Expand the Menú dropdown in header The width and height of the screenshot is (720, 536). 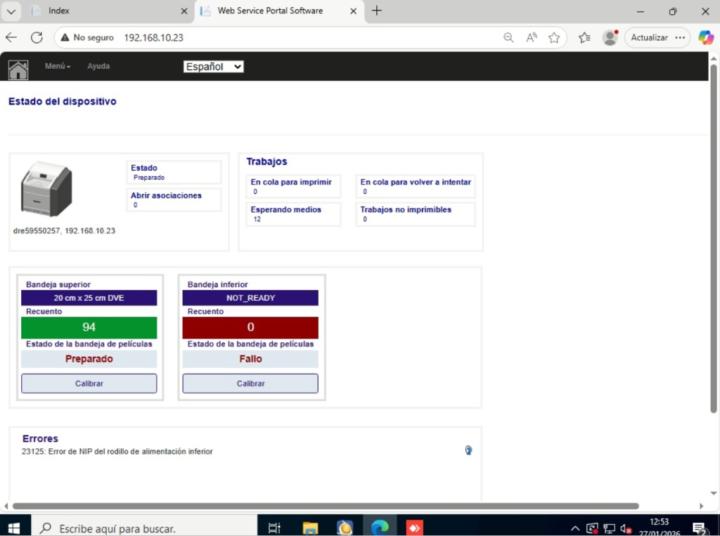coord(57,66)
